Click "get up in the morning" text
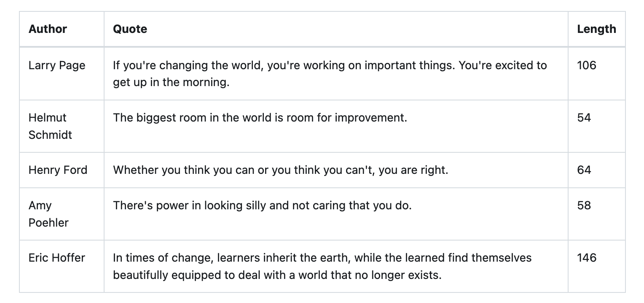This screenshot has height=303, width=644. click(x=171, y=82)
